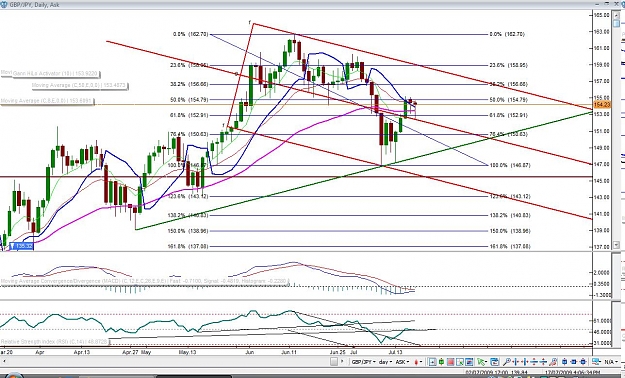Select the green arrow cursor tool

(x=481, y=362)
